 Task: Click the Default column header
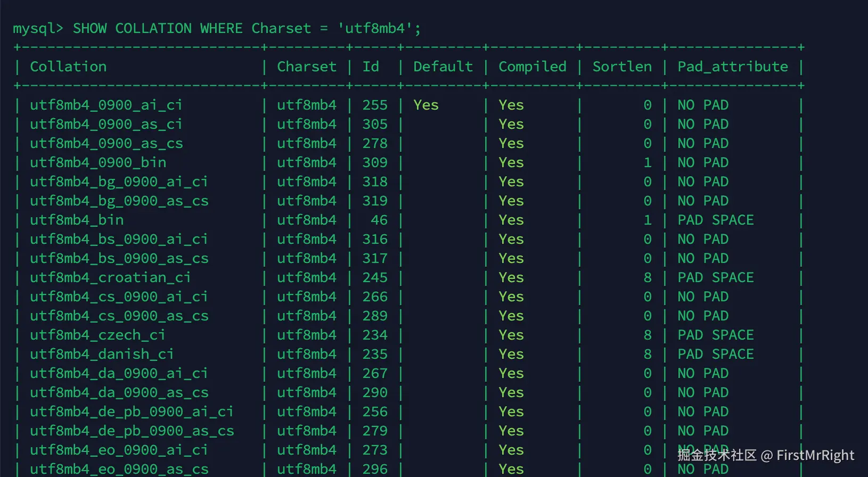point(443,67)
